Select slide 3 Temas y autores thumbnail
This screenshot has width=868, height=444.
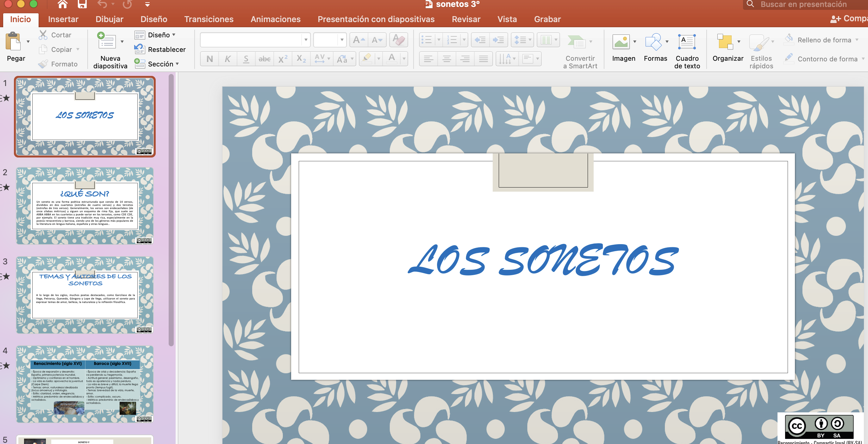click(84, 295)
